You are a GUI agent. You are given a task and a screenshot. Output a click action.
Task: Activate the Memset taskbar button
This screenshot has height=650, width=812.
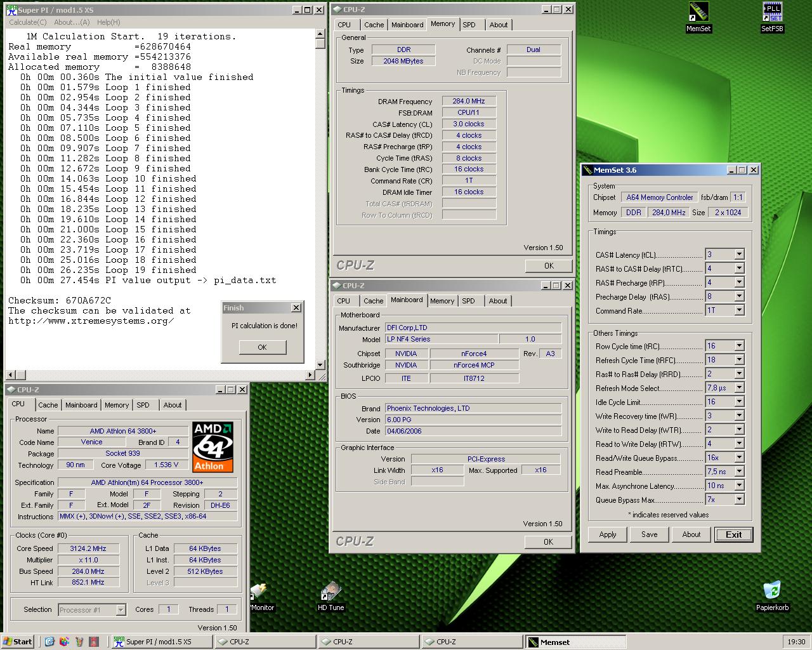[x=576, y=642]
